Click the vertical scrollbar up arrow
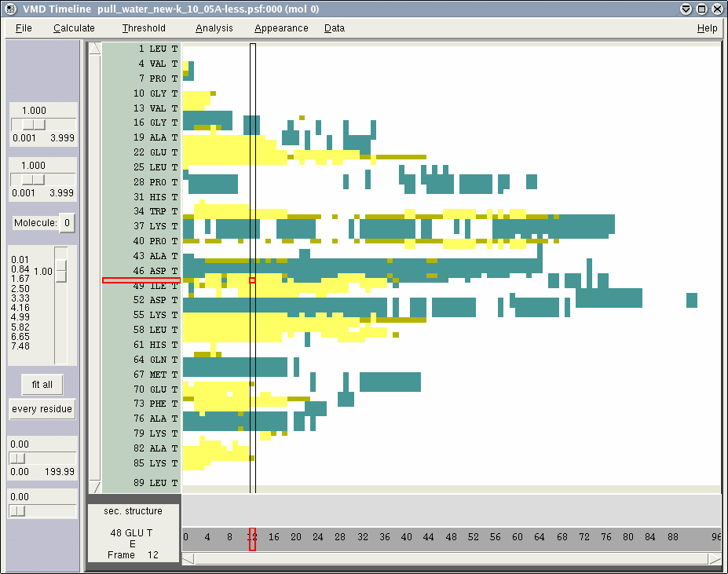 94,49
